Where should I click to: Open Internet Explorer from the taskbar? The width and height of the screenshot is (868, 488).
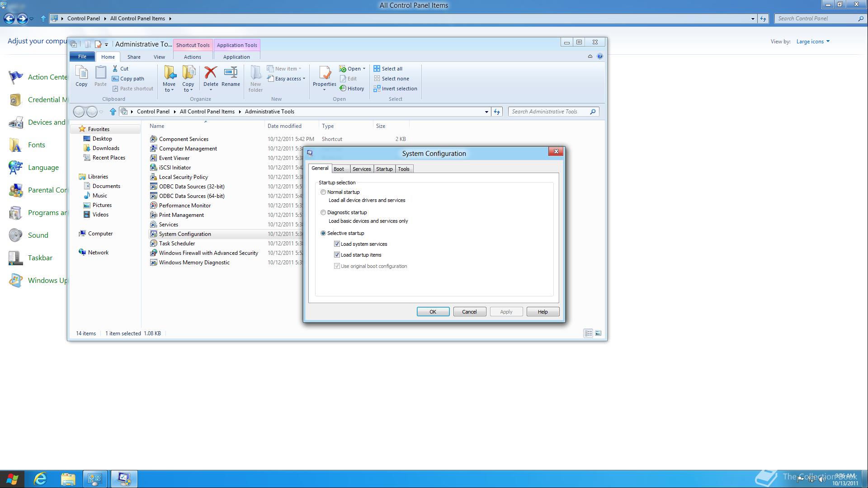(x=41, y=479)
